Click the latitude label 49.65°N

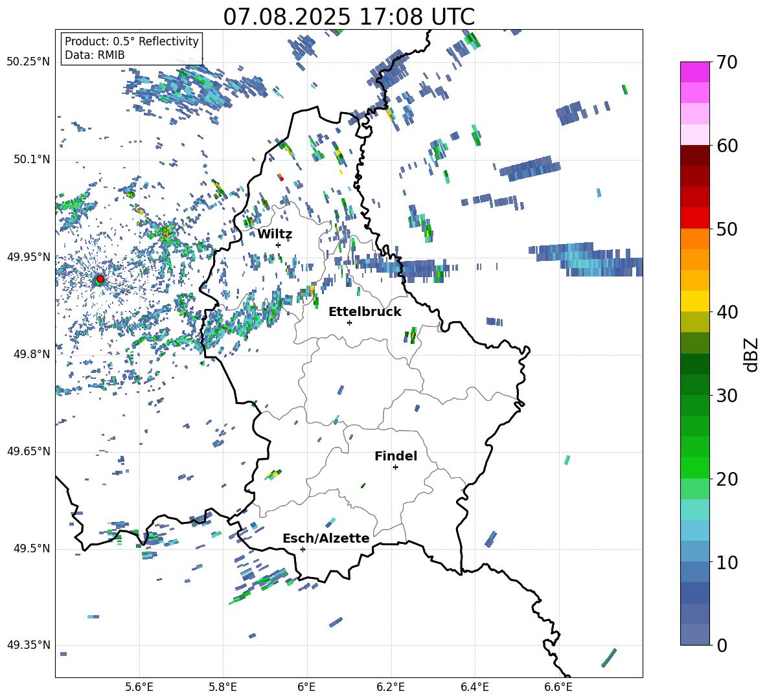(29, 451)
